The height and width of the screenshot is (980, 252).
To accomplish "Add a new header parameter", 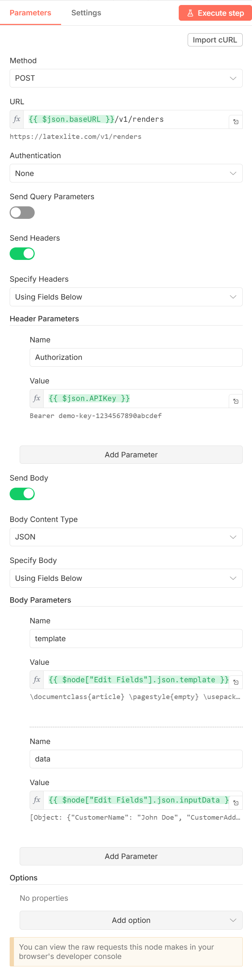I will coord(131,454).
